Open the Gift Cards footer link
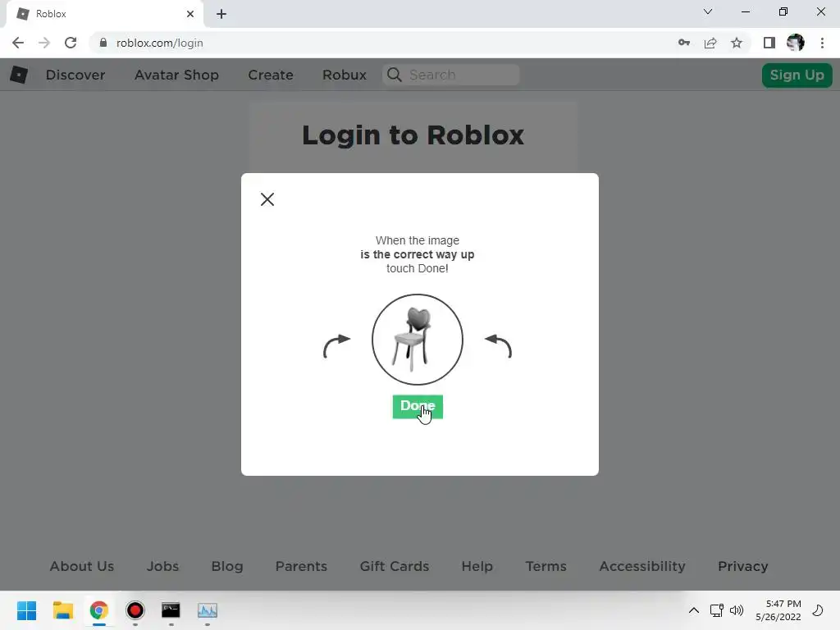This screenshot has width=840, height=630. [x=395, y=566]
